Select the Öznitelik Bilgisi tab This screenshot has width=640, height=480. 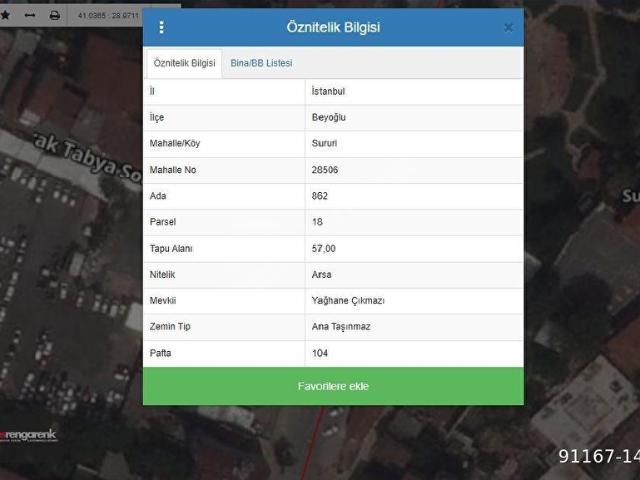click(x=184, y=63)
